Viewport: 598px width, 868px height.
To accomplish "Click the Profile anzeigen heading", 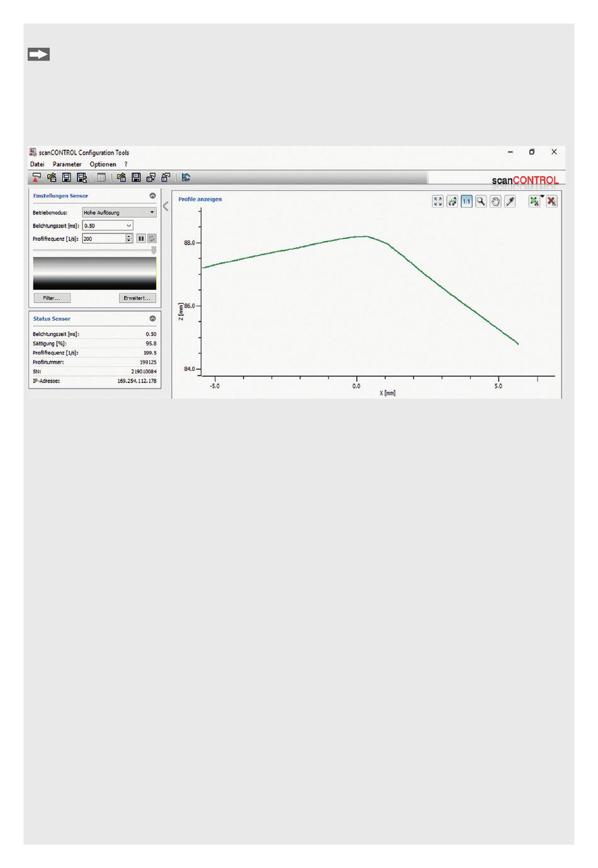I will (x=200, y=199).
